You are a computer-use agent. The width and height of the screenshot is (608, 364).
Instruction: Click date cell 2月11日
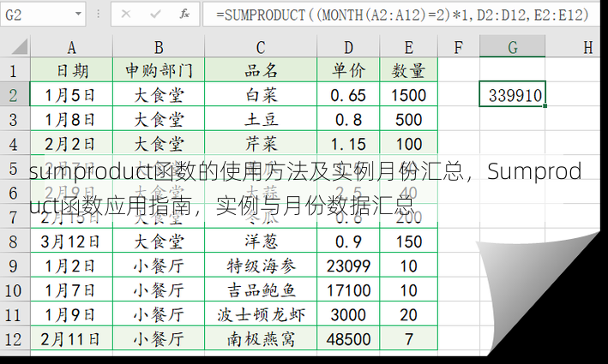[x=71, y=338]
